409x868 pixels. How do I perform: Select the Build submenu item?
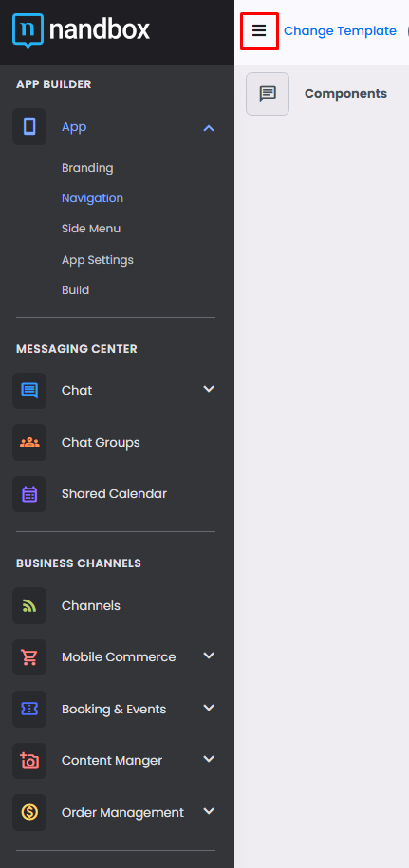[75, 290]
